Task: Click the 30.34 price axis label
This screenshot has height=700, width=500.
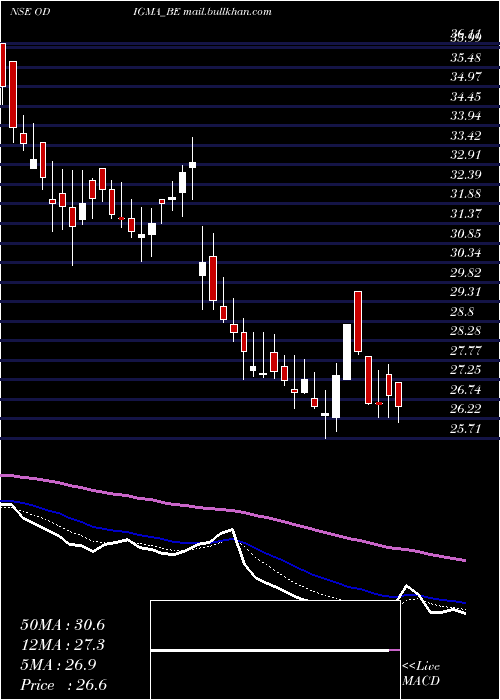Action: (466, 253)
